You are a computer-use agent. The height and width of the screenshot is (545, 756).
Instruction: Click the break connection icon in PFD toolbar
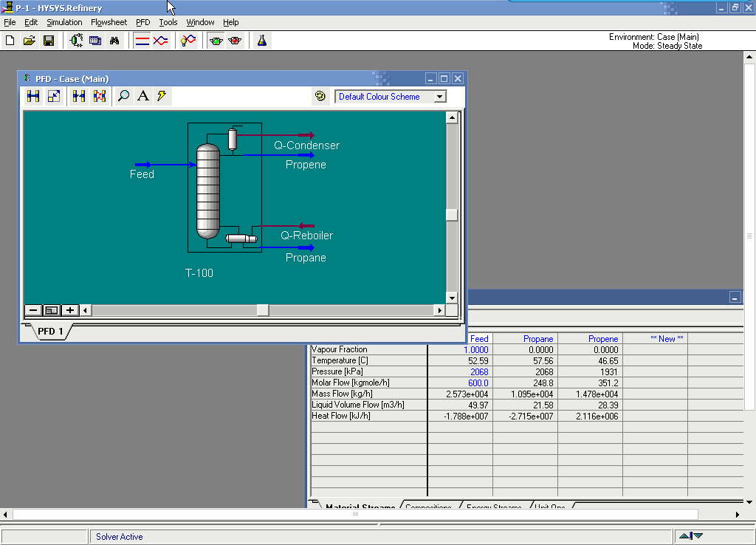pos(78,96)
